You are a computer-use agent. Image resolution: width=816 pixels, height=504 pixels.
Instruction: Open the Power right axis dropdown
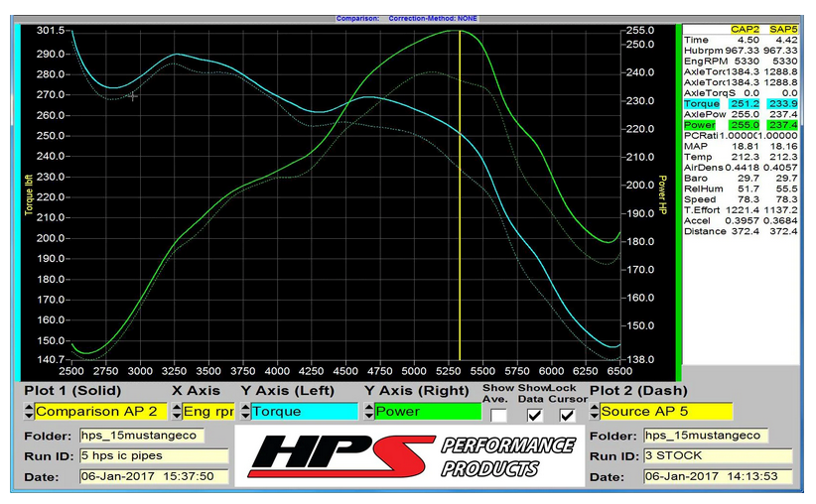click(x=429, y=412)
